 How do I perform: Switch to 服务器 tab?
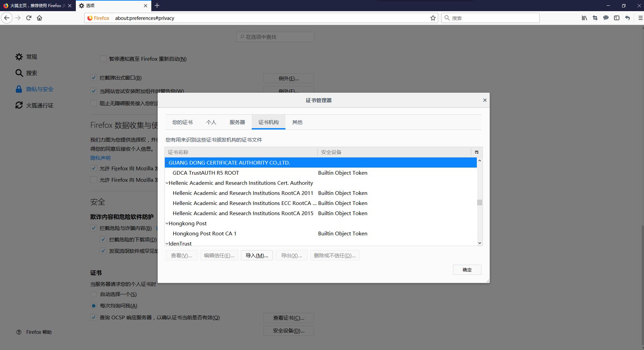pyautogui.click(x=237, y=122)
